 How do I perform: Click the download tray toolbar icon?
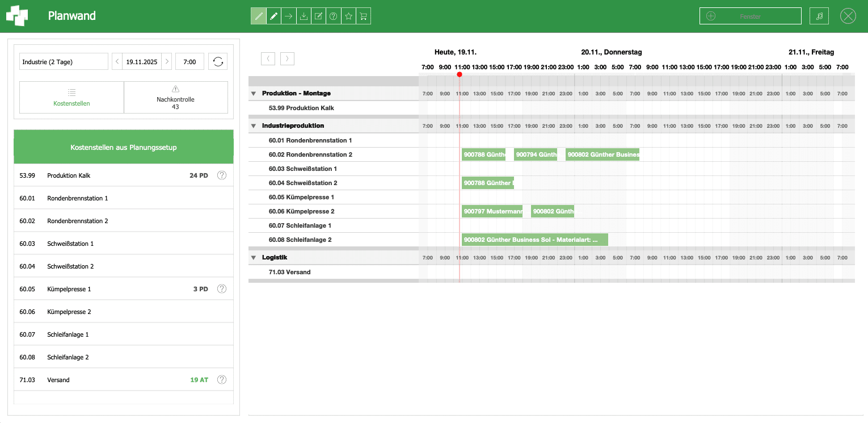click(x=304, y=16)
